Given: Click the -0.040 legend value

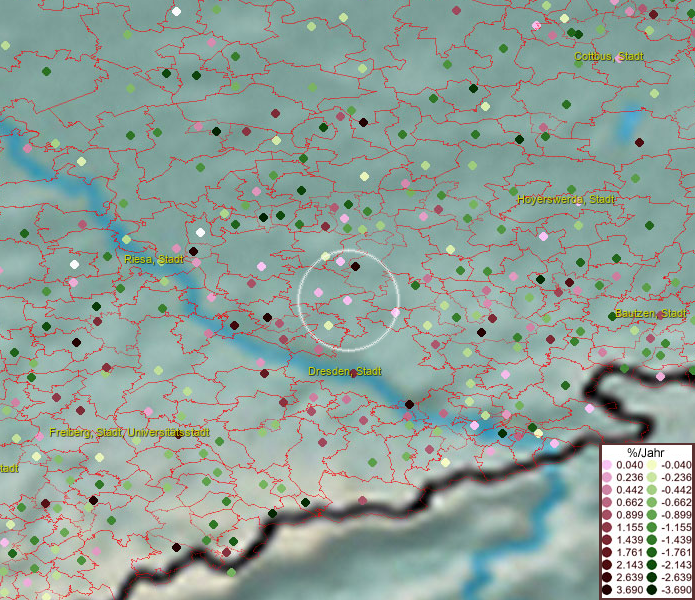Looking at the screenshot, I should pos(676,465).
